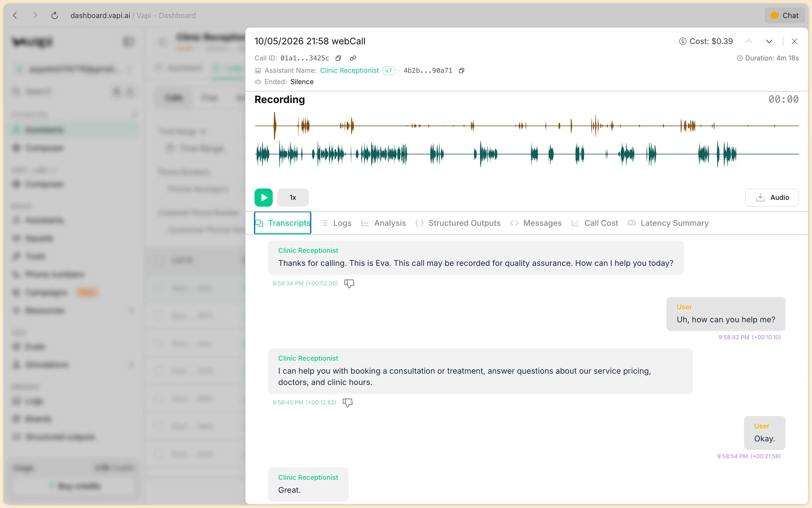
Task: Go to previous call with up chevron
Action: coord(749,41)
